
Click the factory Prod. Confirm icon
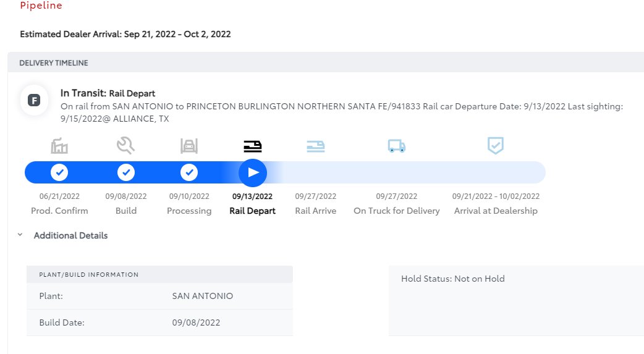59,146
